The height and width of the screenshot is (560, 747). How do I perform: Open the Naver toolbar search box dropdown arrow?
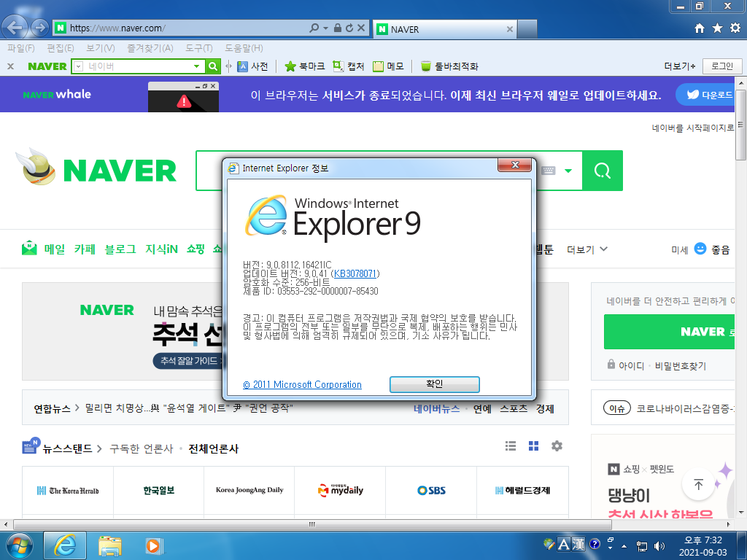196,66
